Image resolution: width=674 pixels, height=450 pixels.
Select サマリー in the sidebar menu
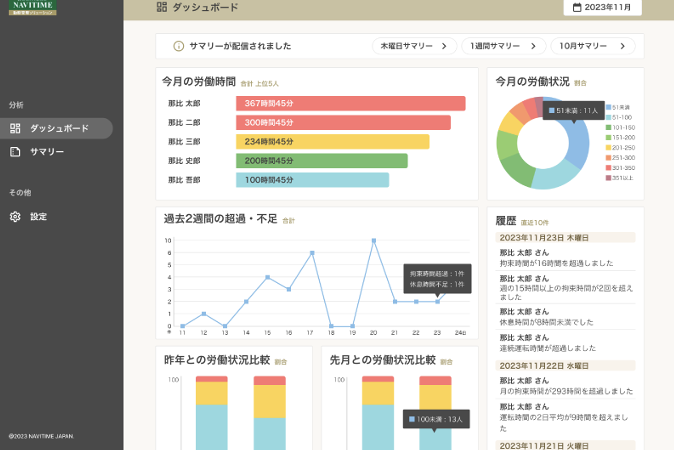[x=47, y=152]
